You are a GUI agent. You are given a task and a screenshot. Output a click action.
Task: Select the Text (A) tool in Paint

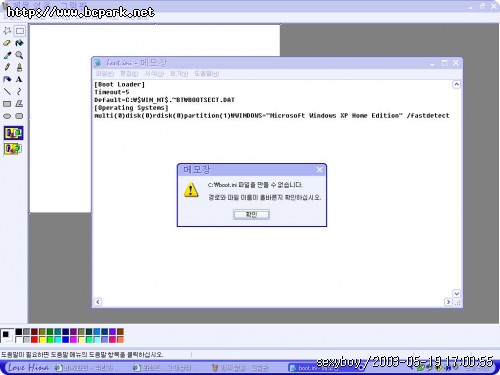click(20, 79)
